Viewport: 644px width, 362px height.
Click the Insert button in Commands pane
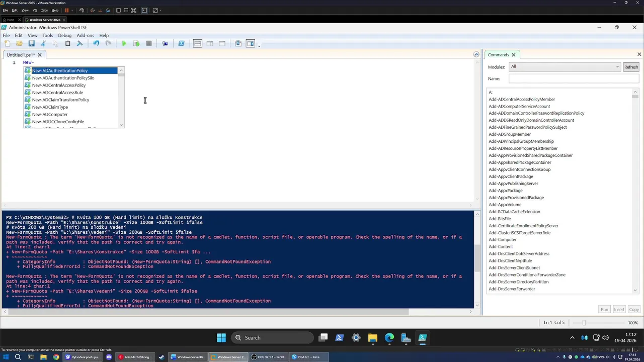coord(619,310)
